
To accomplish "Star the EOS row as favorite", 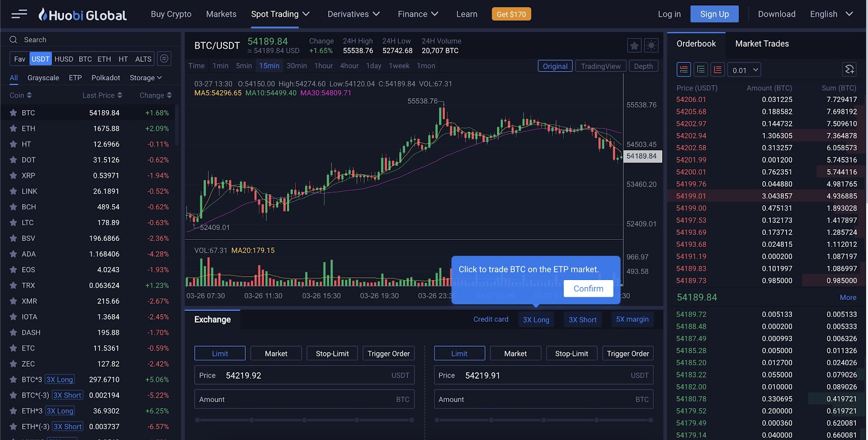I will click(x=13, y=270).
